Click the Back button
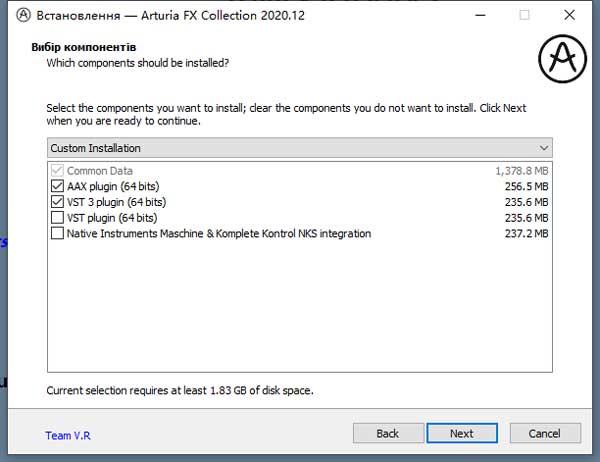 click(388, 434)
